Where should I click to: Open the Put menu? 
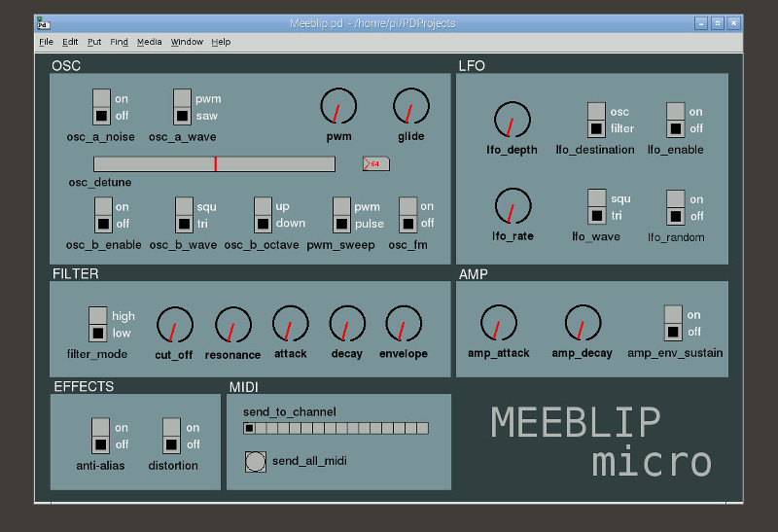94,42
